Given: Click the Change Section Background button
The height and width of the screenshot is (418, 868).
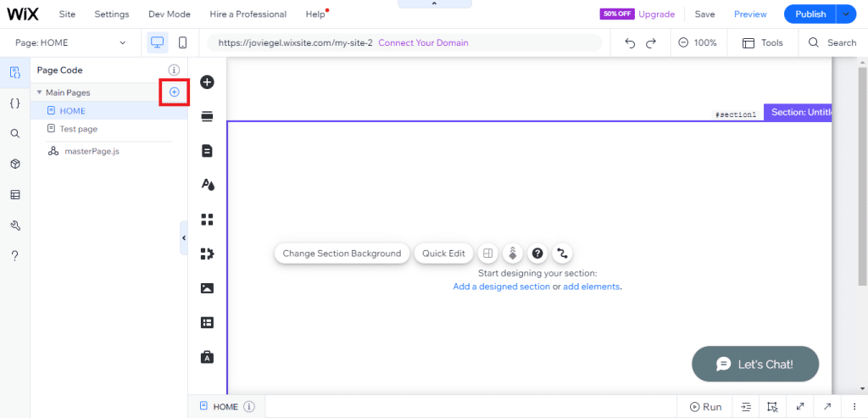Looking at the screenshot, I should point(342,254).
